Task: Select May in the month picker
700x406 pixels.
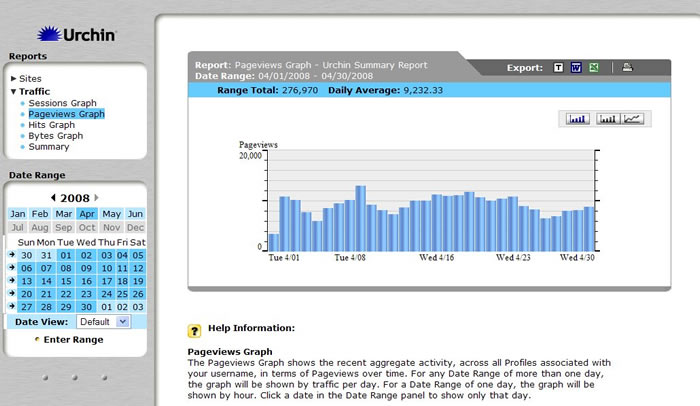Action: 111,214
